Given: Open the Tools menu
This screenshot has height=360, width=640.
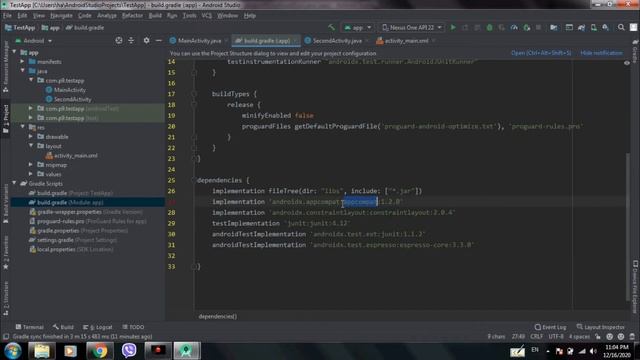Looking at the screenshot, I should tap(189, 16).
